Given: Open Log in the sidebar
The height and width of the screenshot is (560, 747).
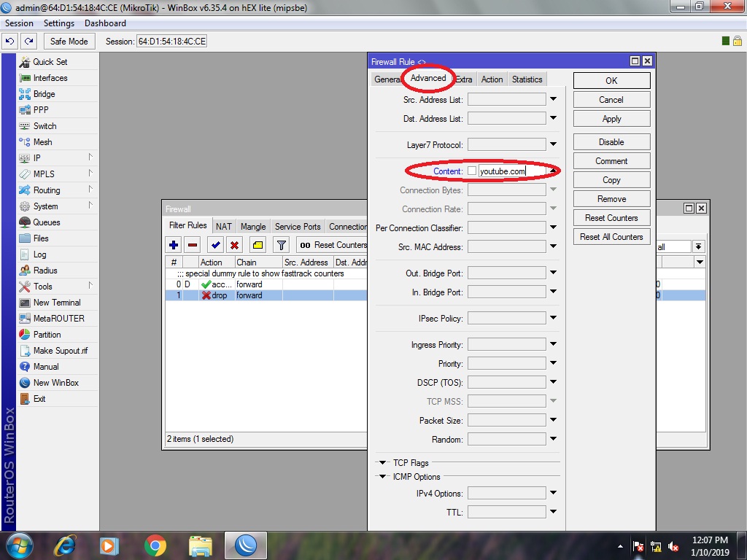Looking at the screenshot, I should point(39,254).
